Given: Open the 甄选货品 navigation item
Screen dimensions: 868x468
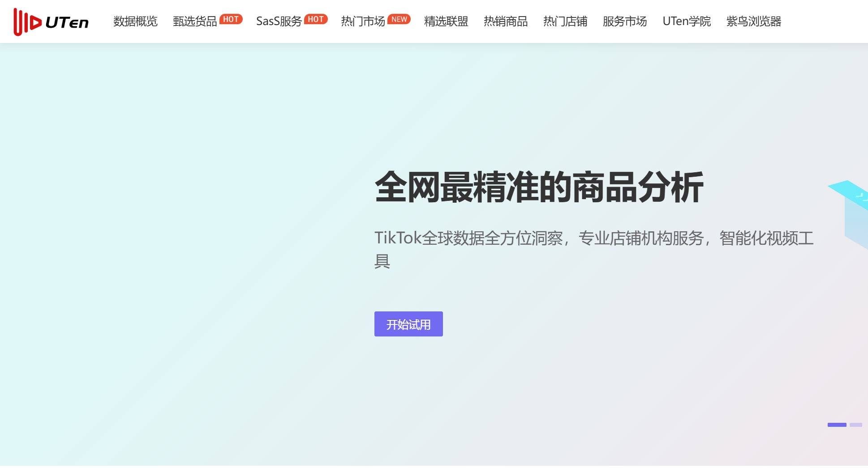Looking at the screenshot, I should click(x=195, y=21).
